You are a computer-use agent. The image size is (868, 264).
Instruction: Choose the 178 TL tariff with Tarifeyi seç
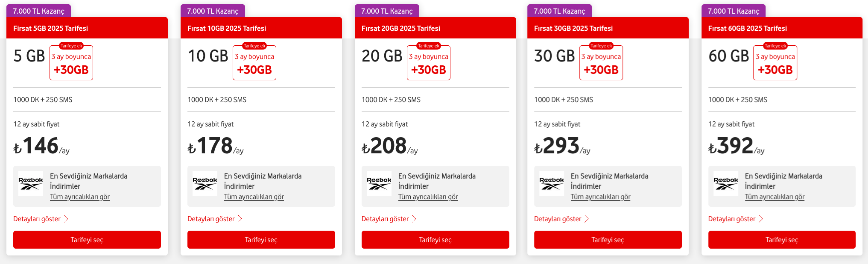pyautogui.click(x=261, y=240)
